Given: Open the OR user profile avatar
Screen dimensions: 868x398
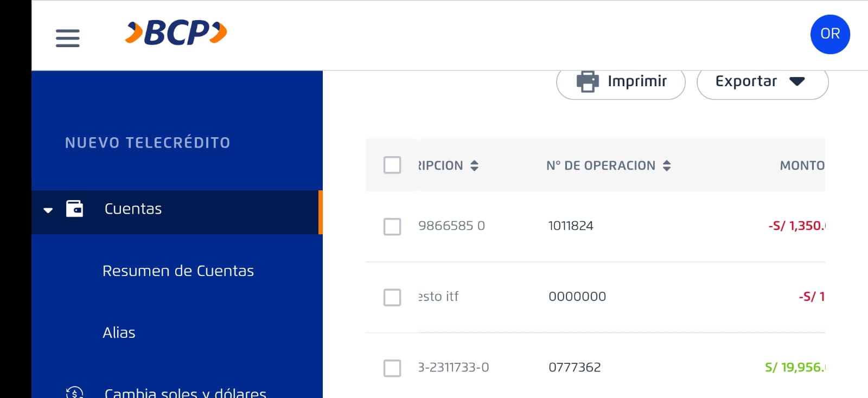Looking at the screenshot, I should [830, 34].
